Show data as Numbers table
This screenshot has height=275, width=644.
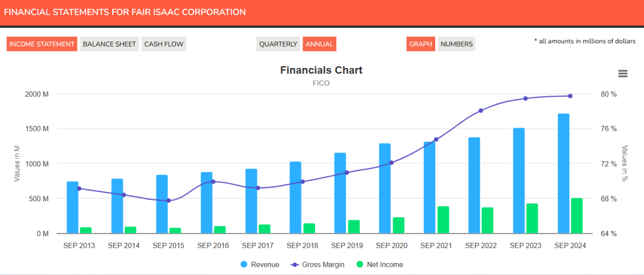click(x=457, y=44)
